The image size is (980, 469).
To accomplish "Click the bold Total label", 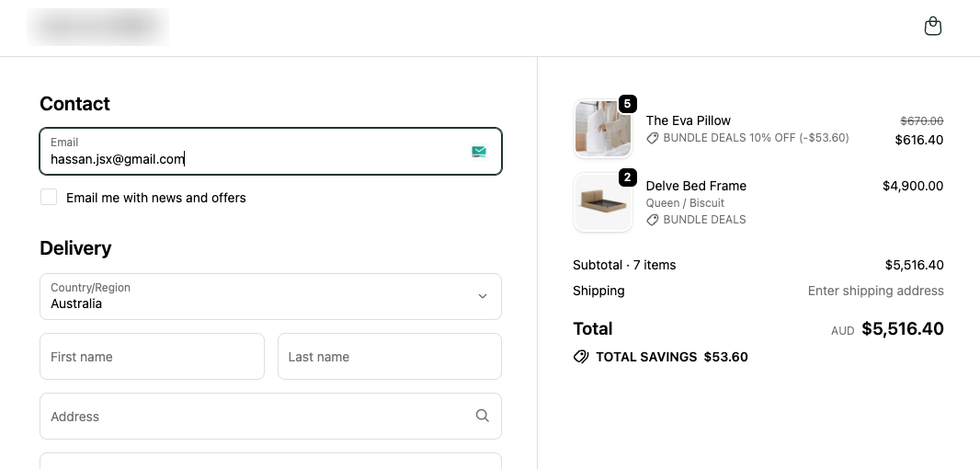I will (x=592, y=329).
